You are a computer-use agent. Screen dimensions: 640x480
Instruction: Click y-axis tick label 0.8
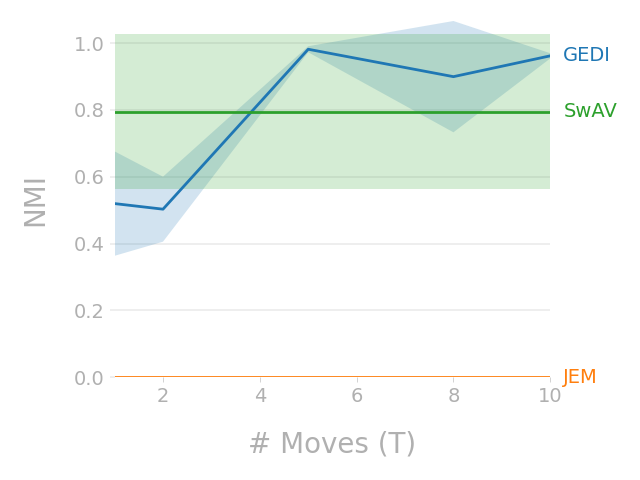click(89, 111)
